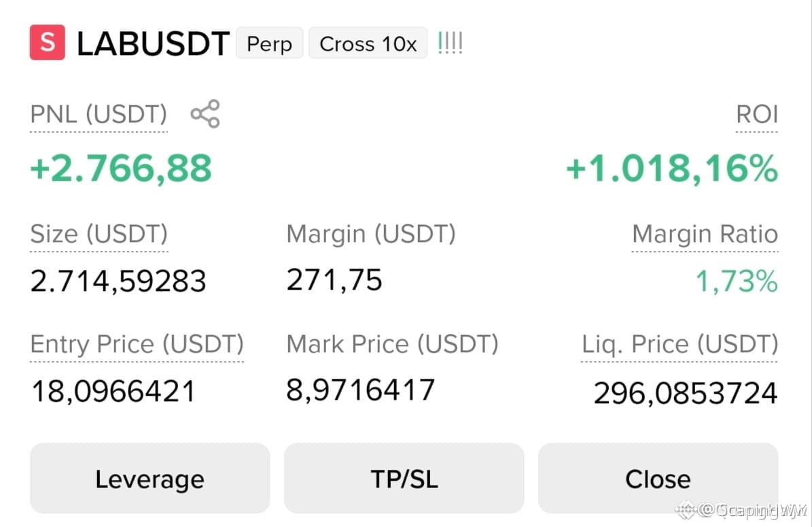
Task: Open the Leverage adjustment button
Action: (x=149, y=478)
